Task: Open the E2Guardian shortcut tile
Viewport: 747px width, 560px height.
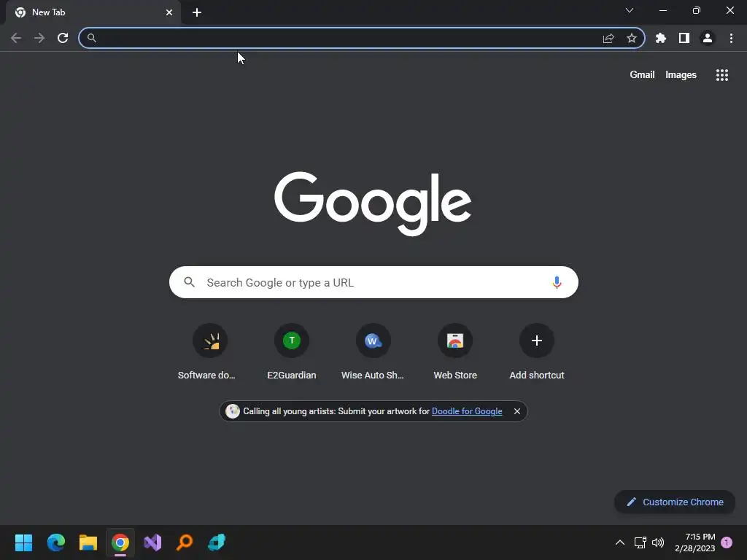Action: pyautogui.click(x=292, y=351)
